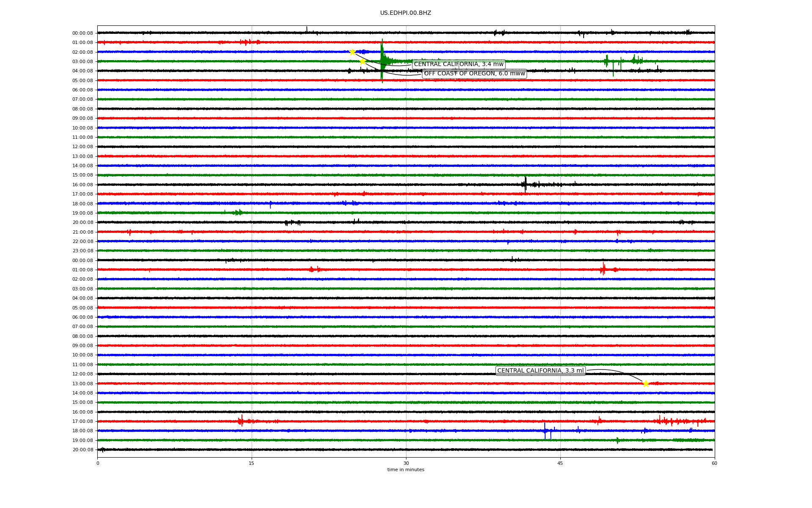Click the 0 tick label on the x-axis

98,463
